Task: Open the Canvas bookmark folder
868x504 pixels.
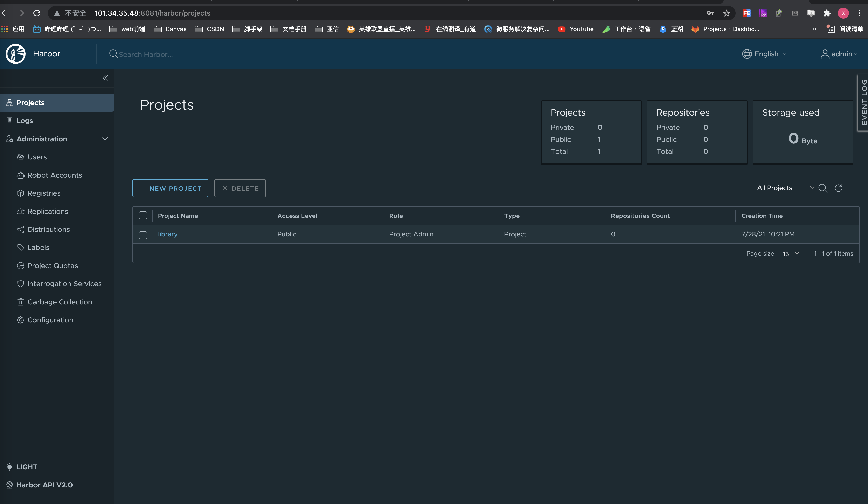Action: [170, 29]
